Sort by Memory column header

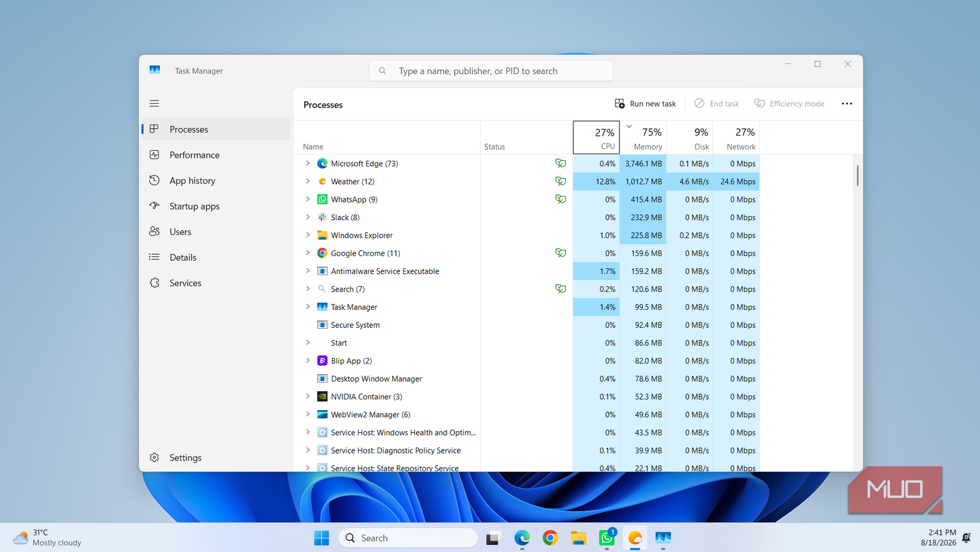tap(643, 138)
